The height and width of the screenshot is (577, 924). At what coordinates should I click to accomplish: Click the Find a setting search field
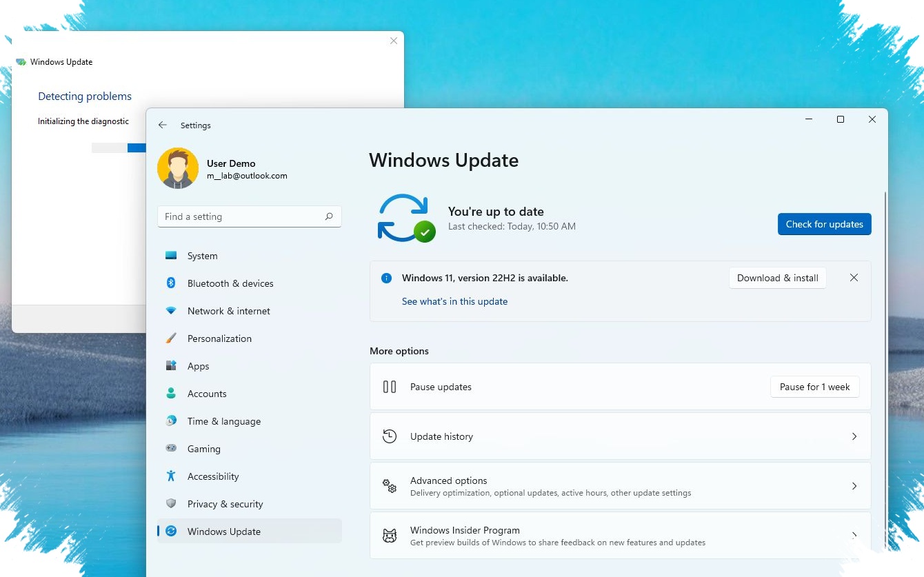click(x=250, y=216)
